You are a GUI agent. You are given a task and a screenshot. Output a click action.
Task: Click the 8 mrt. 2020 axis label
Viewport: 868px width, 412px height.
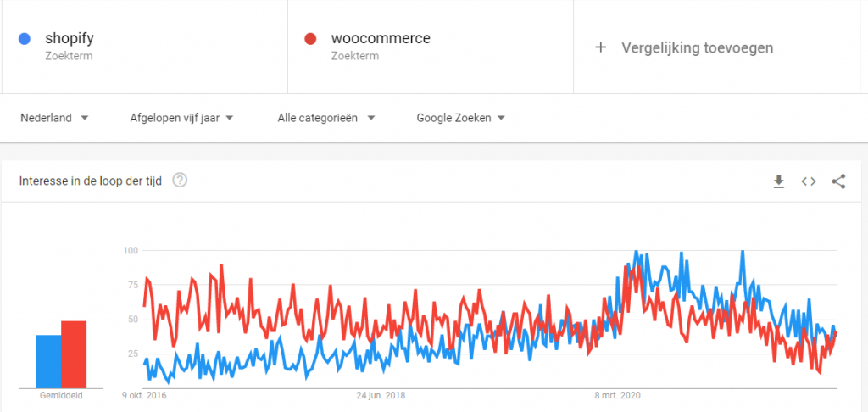point(618,395)
